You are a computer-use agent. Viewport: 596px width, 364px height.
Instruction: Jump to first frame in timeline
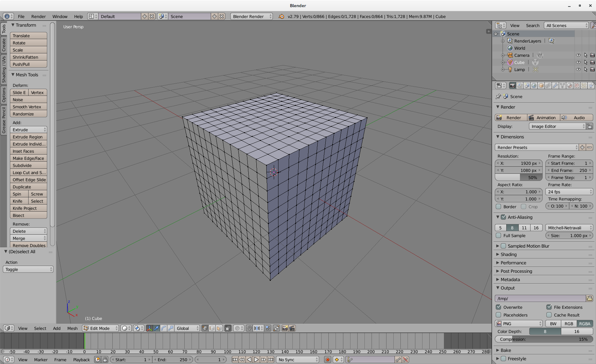(235, 360)
